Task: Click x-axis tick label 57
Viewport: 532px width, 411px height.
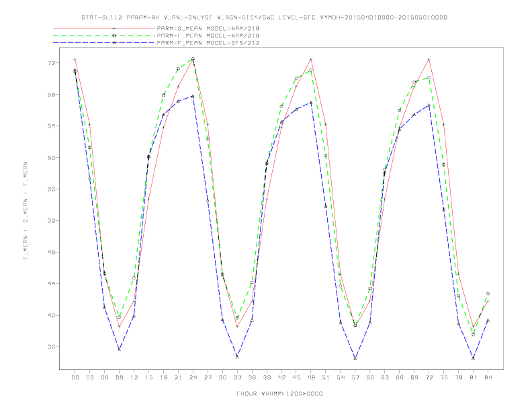Action: pos(355,377)
